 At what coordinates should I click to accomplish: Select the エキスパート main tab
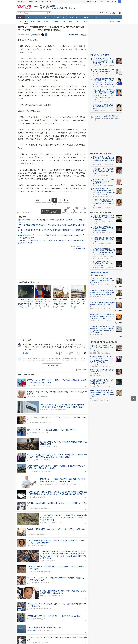pyautogui.click(x=48, y=17)
